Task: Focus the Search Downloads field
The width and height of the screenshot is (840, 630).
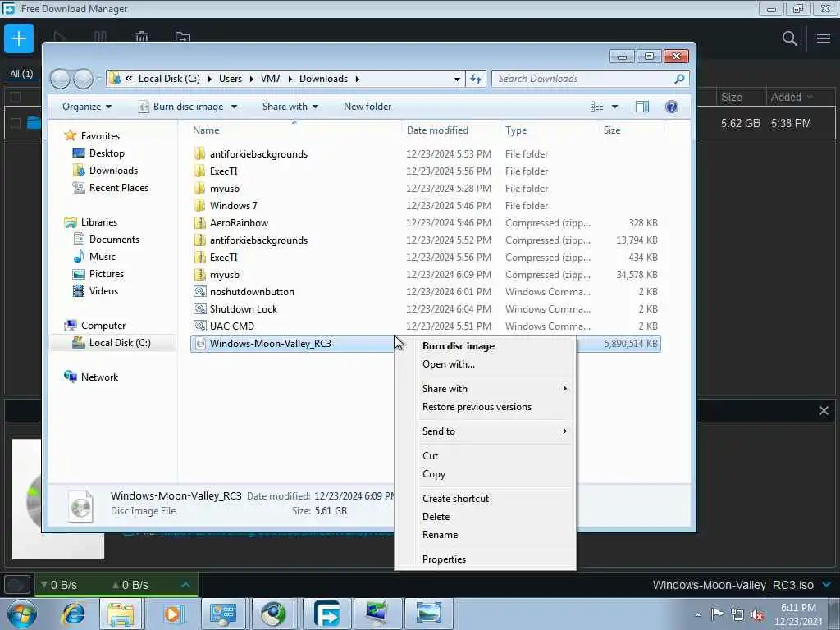Action: [x=590, y=79]
